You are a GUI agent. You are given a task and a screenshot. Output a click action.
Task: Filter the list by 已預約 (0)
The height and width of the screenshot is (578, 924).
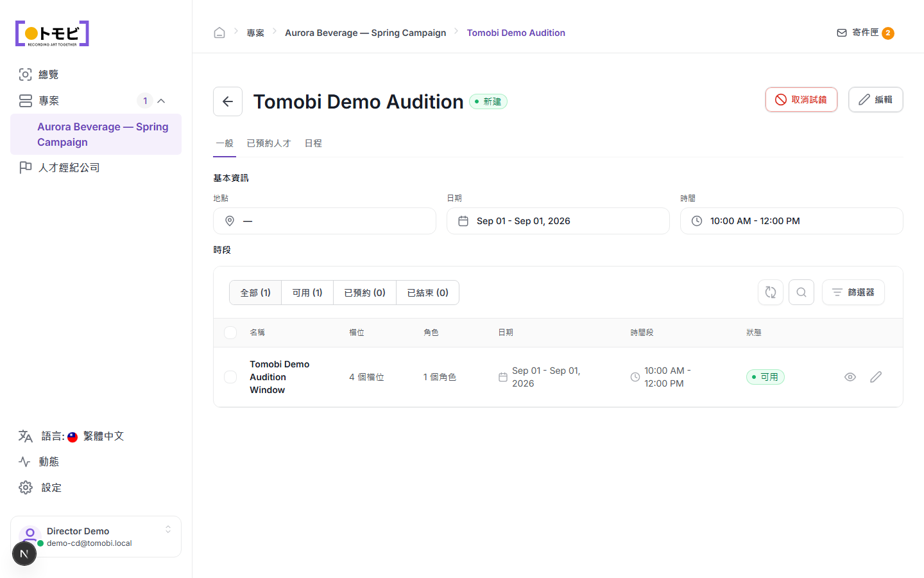click(x=365, y=293)
